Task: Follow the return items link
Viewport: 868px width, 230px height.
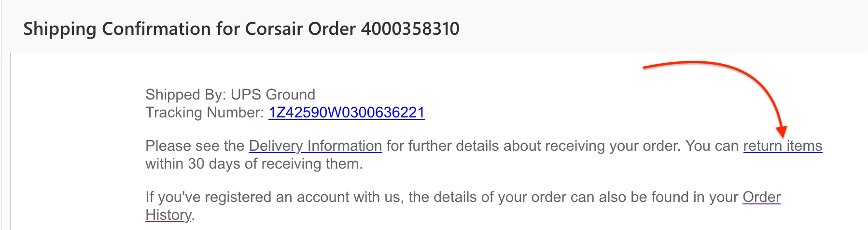Action: tap(783, 146)
